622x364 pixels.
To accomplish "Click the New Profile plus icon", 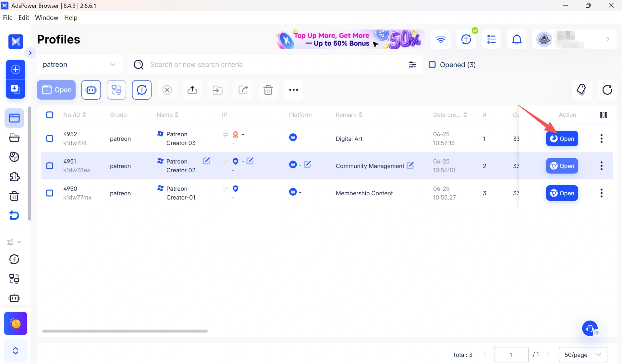I will [x=16, y=69].
